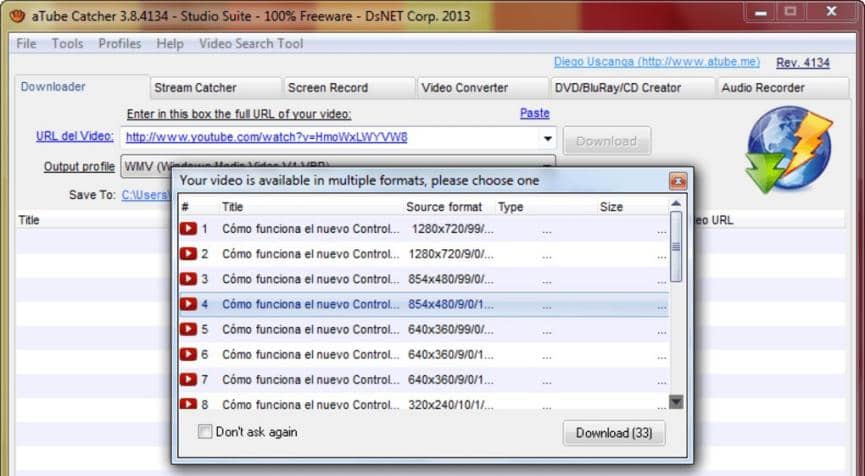Open the Profiles menu

click(x=120, y=44)
